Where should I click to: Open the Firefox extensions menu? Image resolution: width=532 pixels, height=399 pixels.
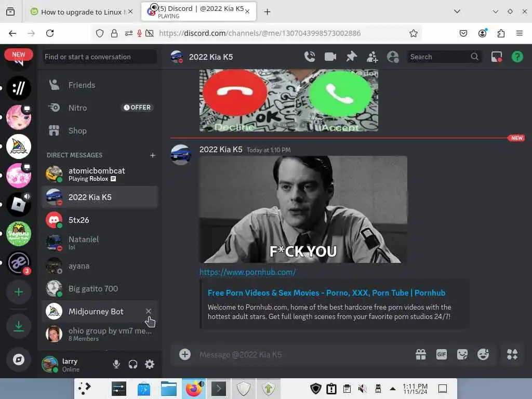coord(501,33)
